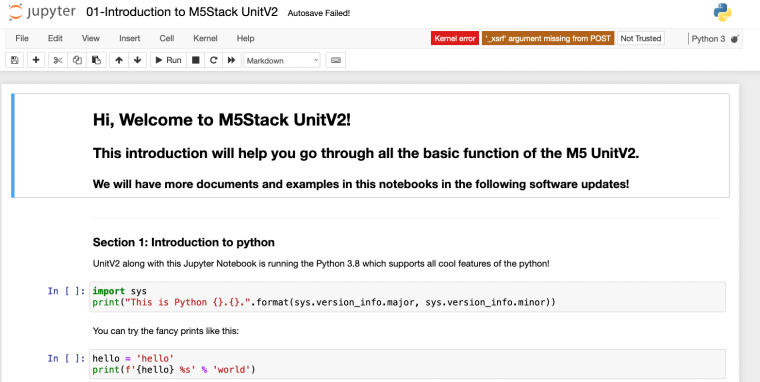Click the Autosave Failed! status text
760x382 pixels.
[x=318, y=14]
